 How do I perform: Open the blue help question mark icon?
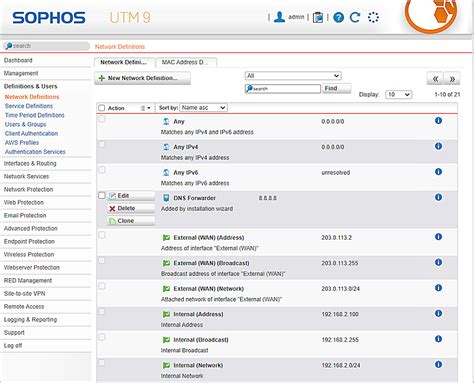point(338,17)
